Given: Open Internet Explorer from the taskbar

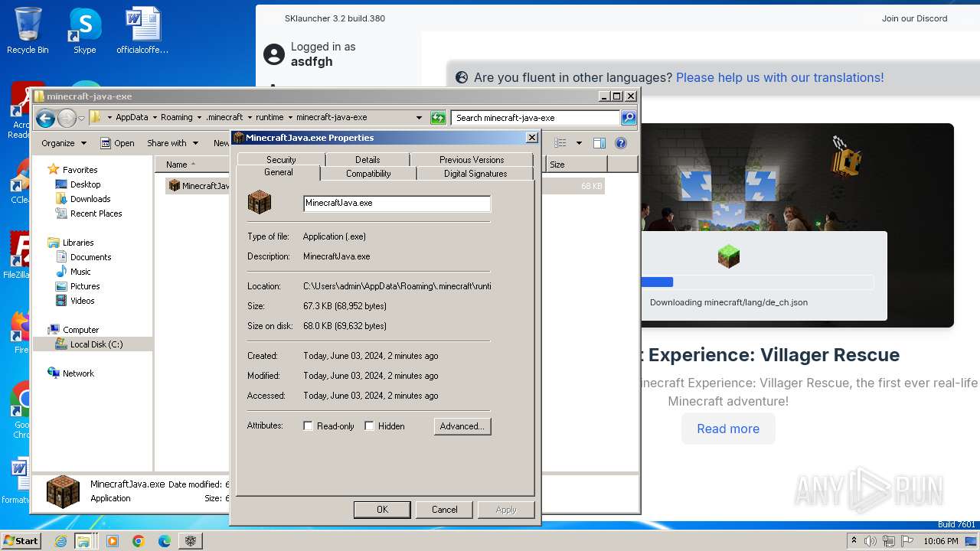Looking at the screenshot, I should (61, 541).
